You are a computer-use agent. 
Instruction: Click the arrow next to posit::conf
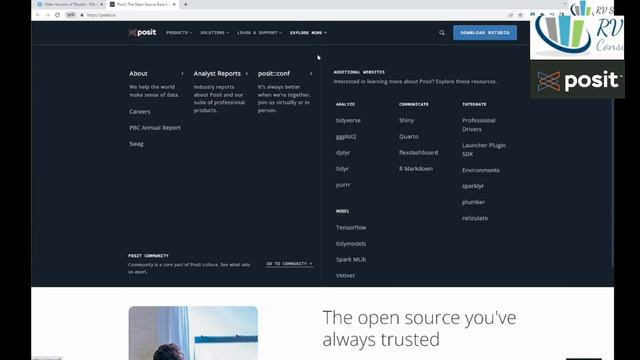point(311,73)
